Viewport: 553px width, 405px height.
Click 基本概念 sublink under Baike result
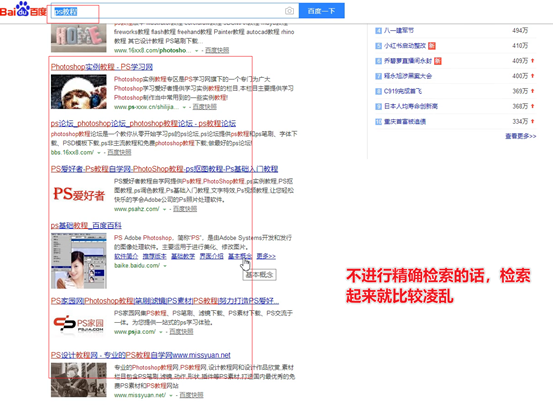pyautogui.click(x=240, y=256)
